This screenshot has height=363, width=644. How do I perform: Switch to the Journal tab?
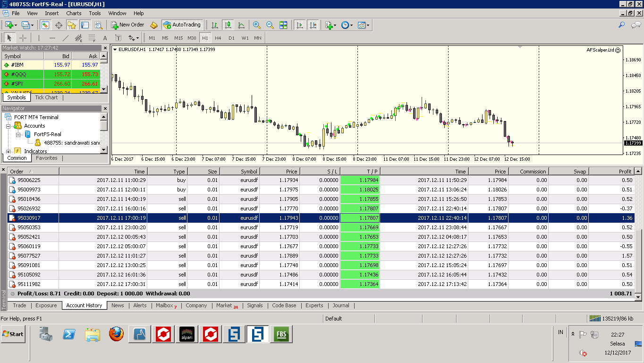(341, 305)
